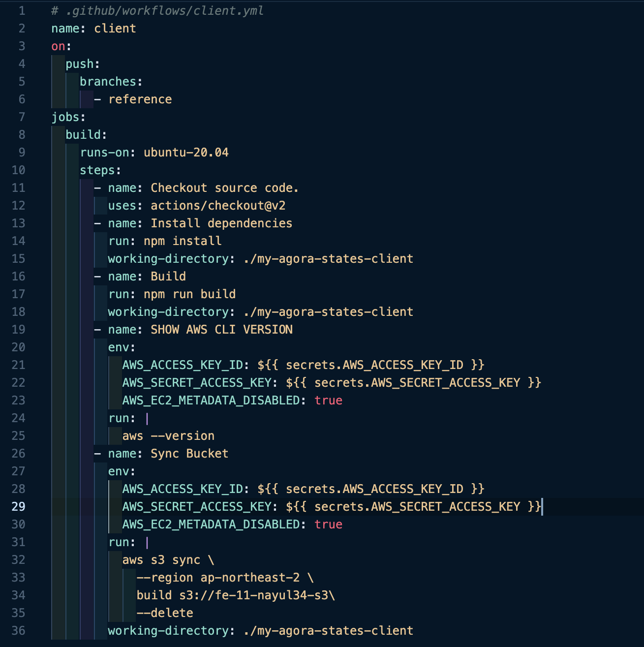Click the 'npm install' command
The height and width of the screenshot is (647, 644).
pyautogui.click(x=183, y=241)
